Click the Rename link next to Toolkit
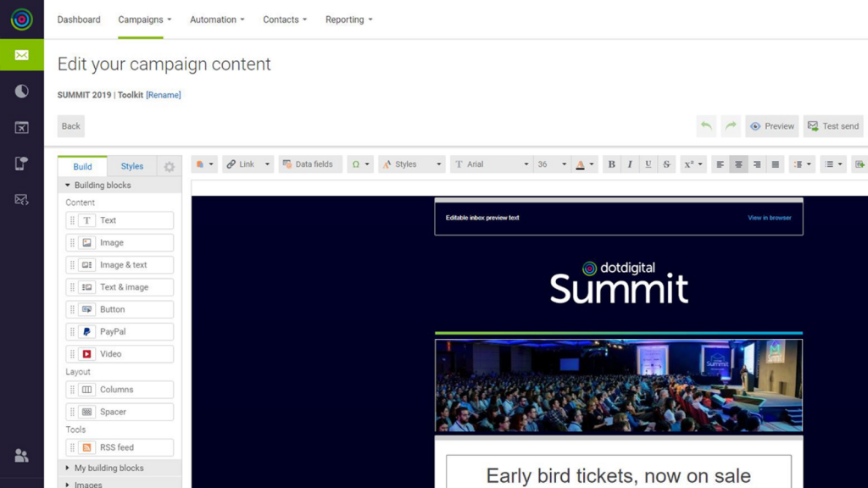The height and width of the screenshot is (488, 868). [x=163, y=95]
